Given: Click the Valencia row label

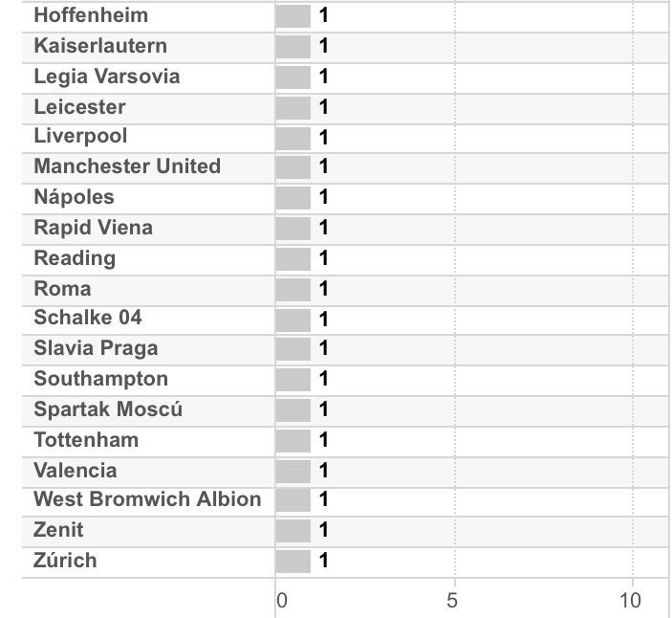Looking at the screenshot, I should point(76,471).
